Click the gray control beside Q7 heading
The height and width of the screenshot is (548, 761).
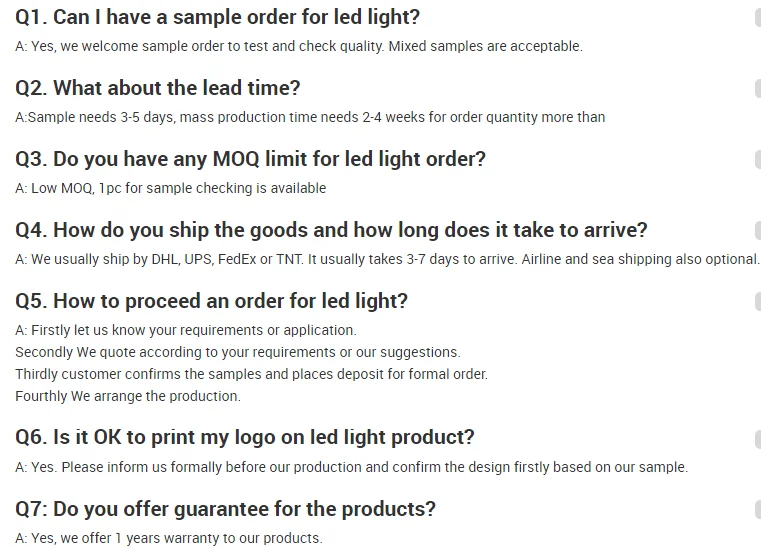757,510
